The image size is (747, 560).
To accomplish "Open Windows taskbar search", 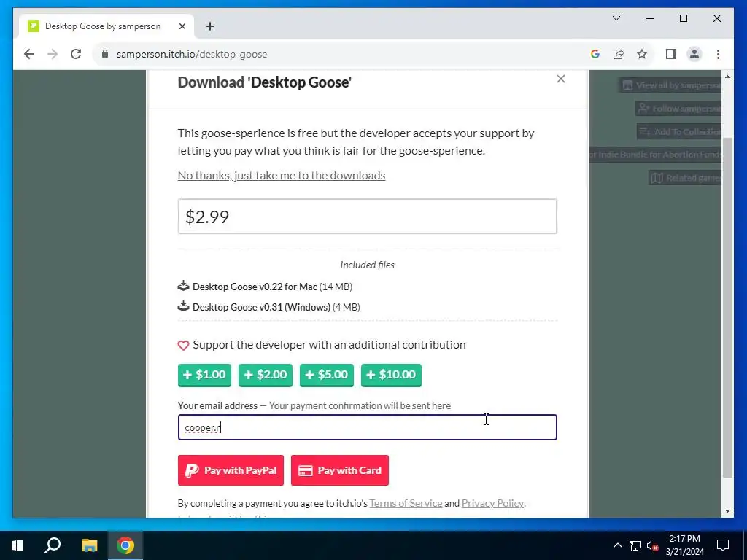I will pos(53,545).
